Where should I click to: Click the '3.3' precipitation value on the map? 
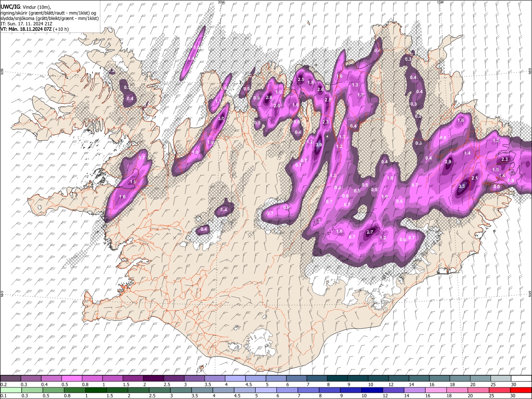462,187
